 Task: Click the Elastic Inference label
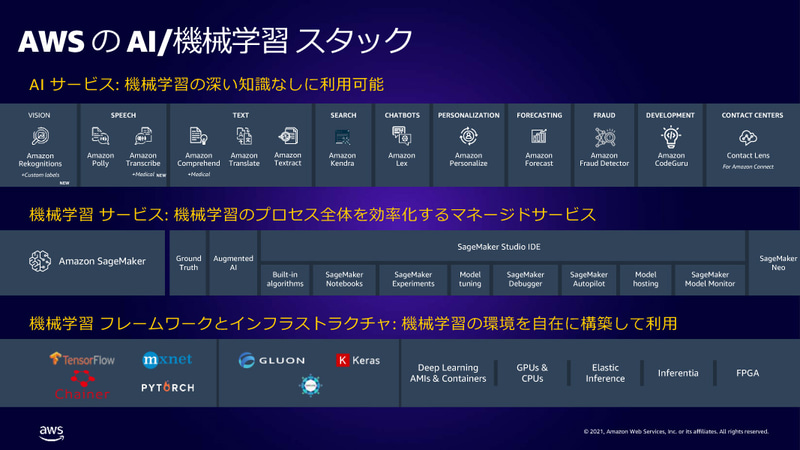605,373
